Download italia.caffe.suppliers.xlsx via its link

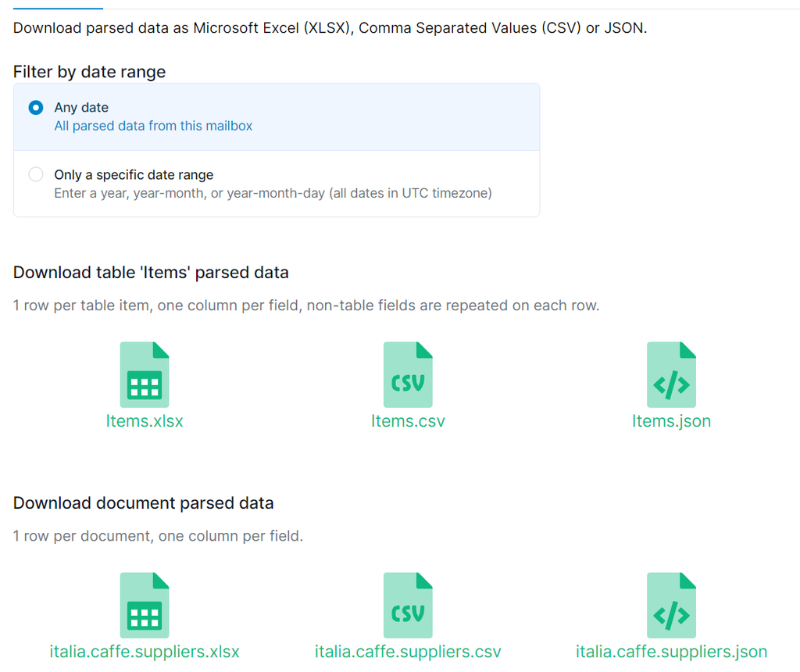pos(144,651)
